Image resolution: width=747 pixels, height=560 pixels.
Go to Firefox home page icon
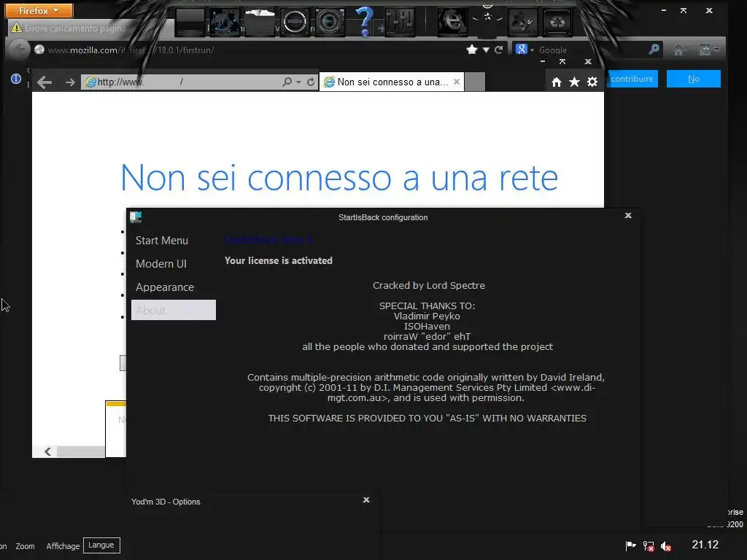coord(678,50)
